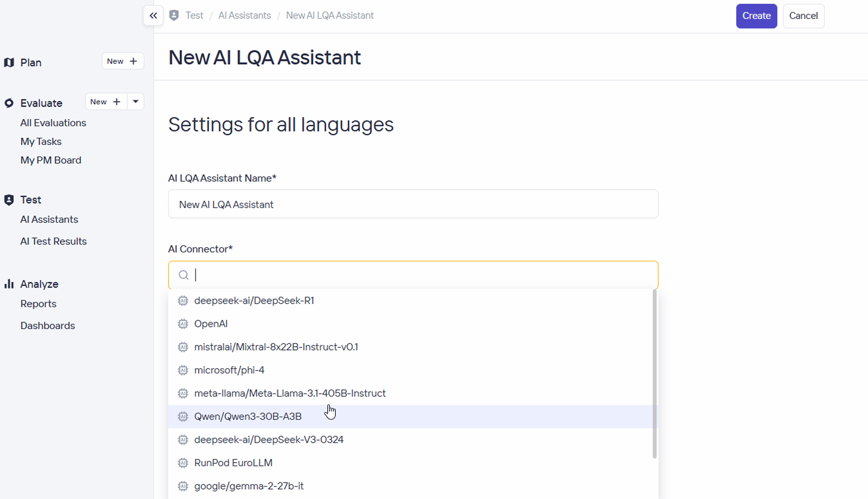
Task: Select deepseek-ai/DeepSeek-R1 from connector list
Action: point(254,301)
